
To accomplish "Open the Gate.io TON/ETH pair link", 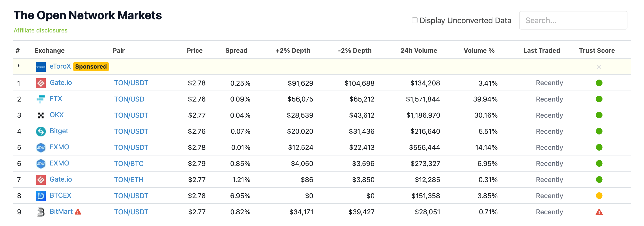I will (129, 180).
